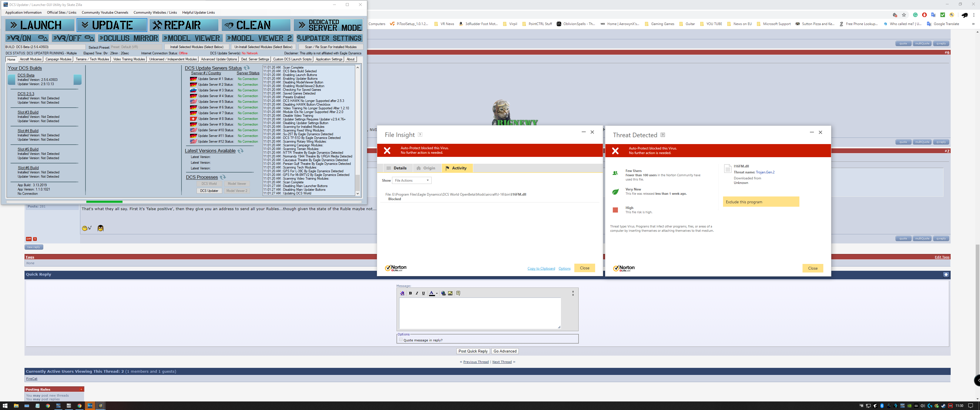Switch VR/OFF headset button
Viewport: 980px width, 410px height.
(x=73, y=38)
